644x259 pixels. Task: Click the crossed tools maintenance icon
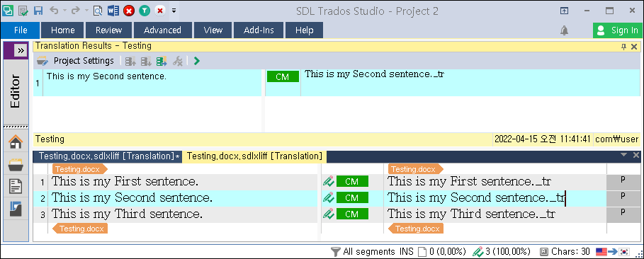[177, 62]
